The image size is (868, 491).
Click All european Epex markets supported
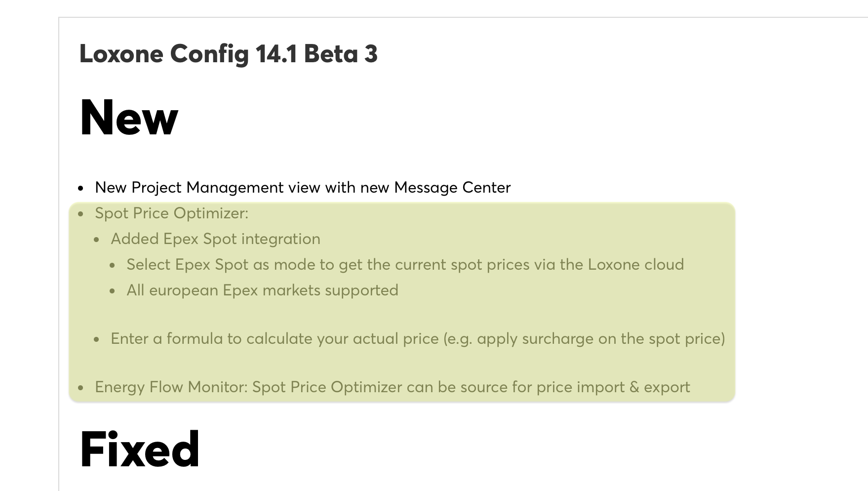(262, 290)
